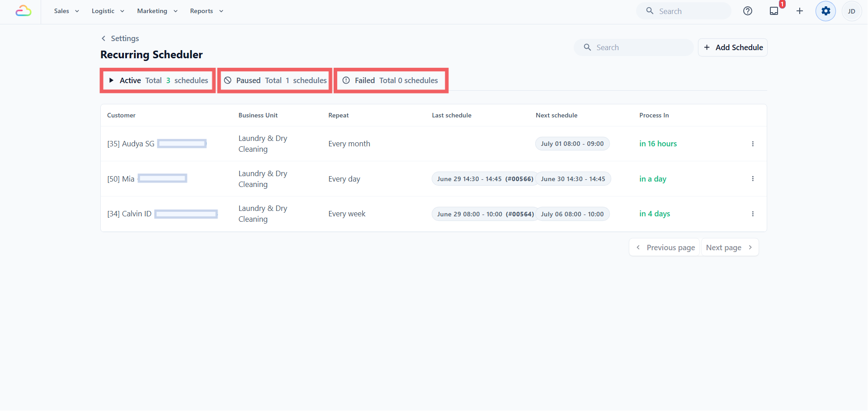
Task: Click 'Every day' repeat value
Action: coord(344,179)
